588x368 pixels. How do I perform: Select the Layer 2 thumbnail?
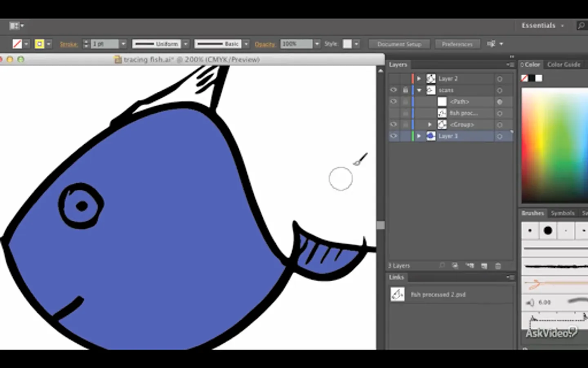[431, 79]
